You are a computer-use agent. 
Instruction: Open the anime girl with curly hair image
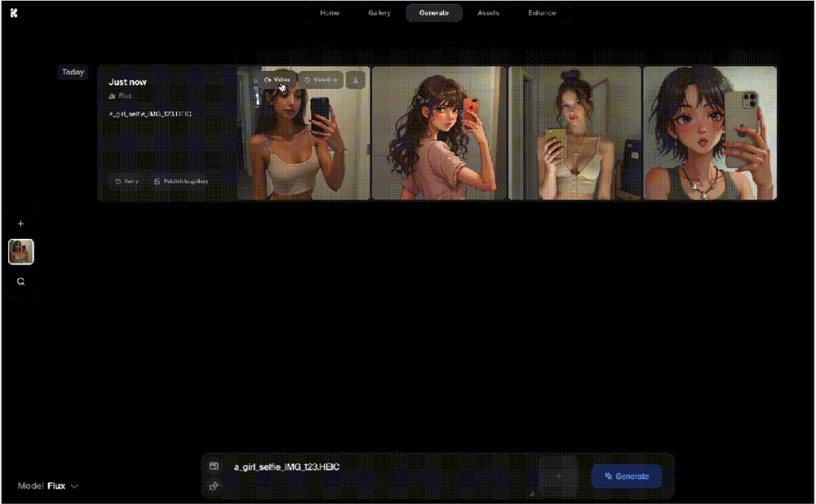click(439, 133)
